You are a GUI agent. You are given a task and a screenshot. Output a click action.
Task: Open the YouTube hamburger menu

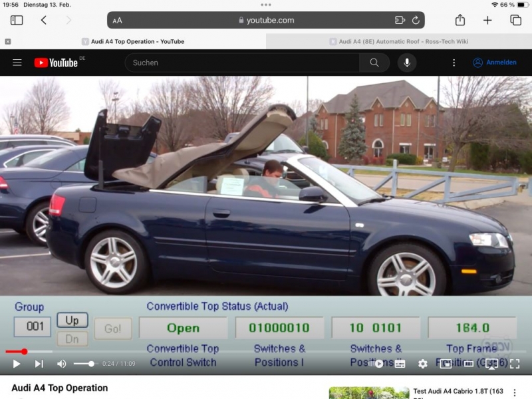(x=17, y=63)
